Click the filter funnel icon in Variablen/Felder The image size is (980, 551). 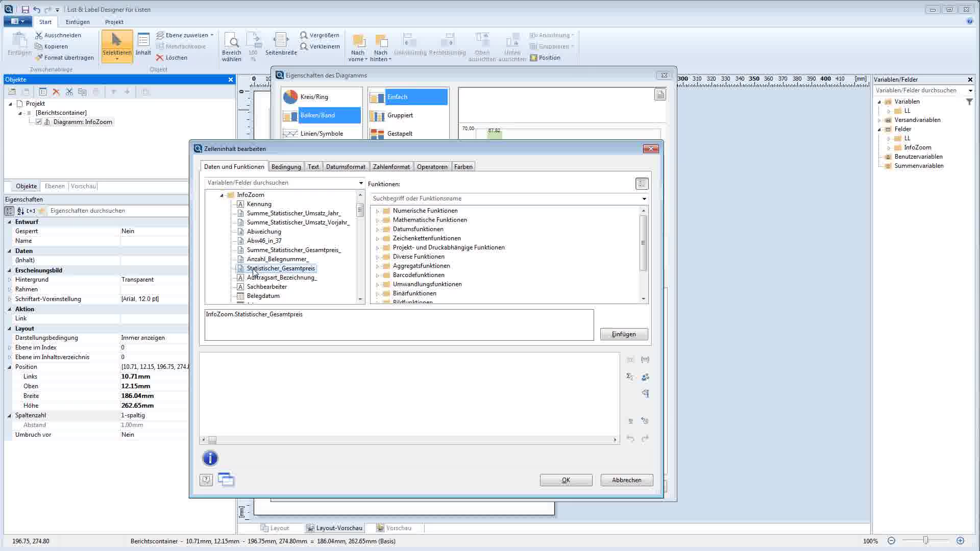pos(969,102)
